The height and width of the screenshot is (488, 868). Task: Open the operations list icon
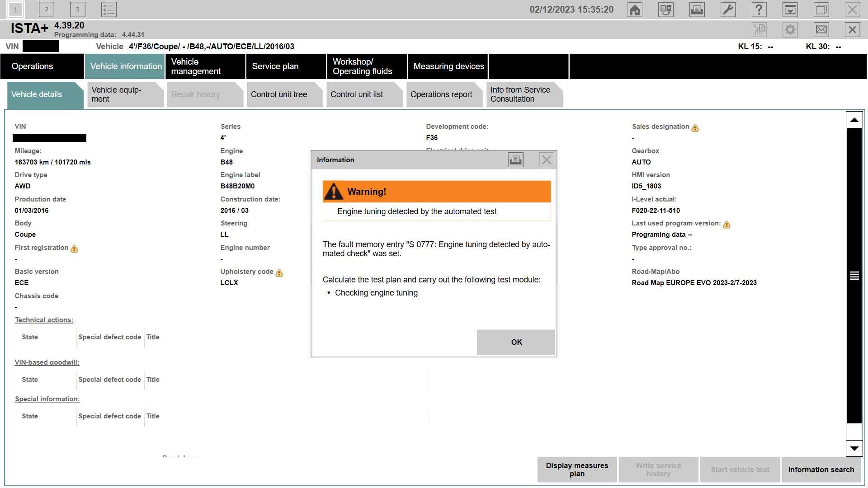(109, 9)
